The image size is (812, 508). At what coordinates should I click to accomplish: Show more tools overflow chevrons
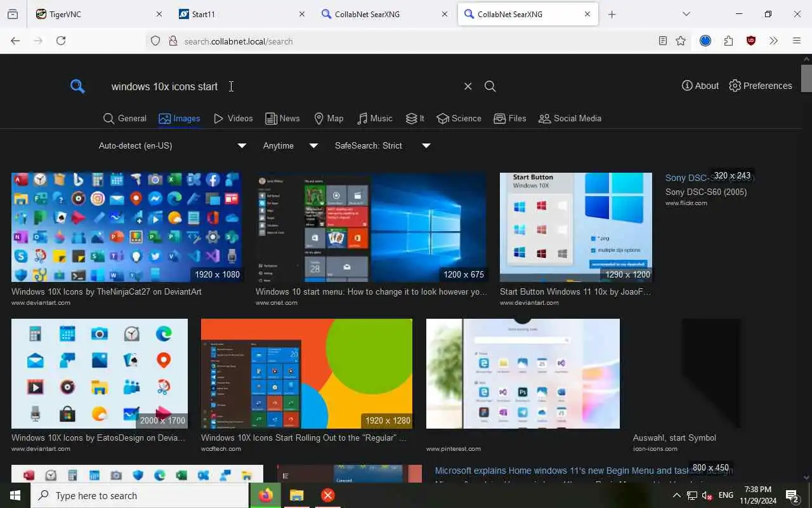point(773,41)
